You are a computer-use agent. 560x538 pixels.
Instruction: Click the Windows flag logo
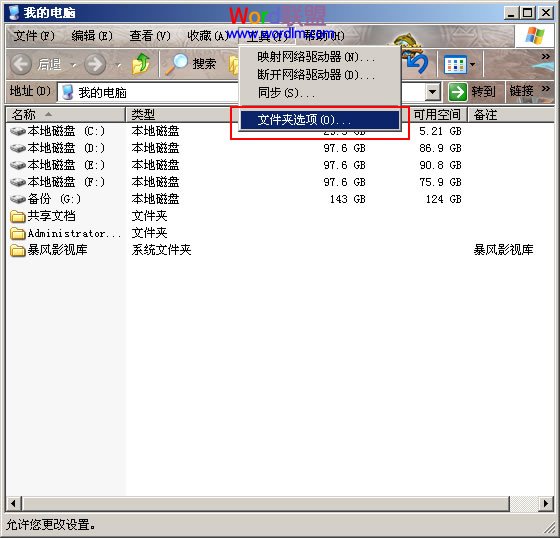click(535, 36)
